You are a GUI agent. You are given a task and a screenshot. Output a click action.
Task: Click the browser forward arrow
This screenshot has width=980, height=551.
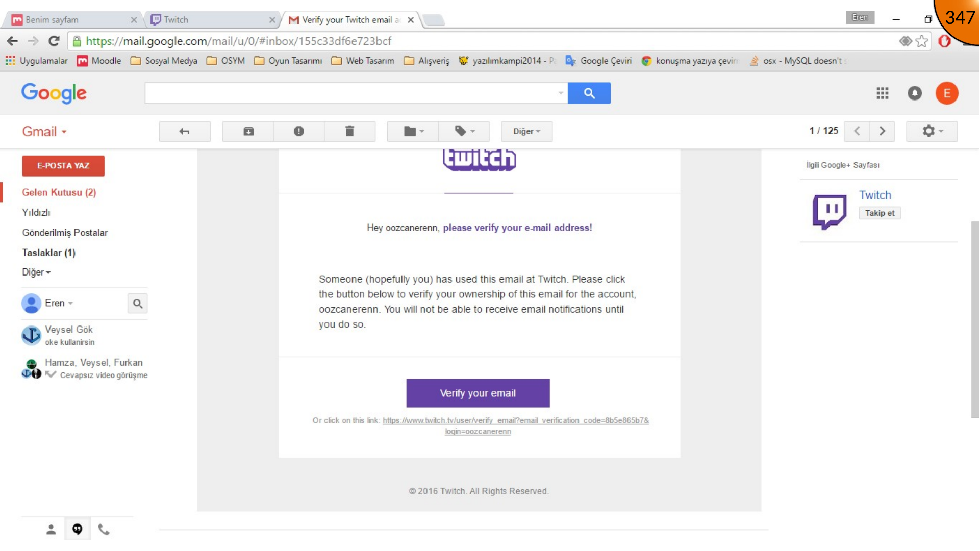[33, 41]
